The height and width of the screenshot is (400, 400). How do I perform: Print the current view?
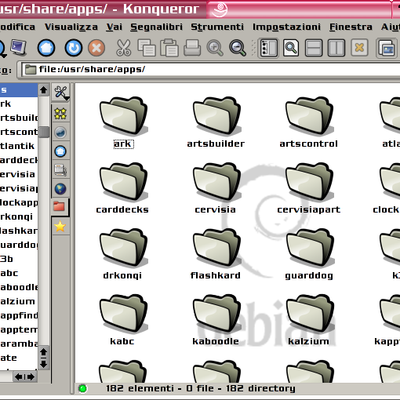click(192, 48)
